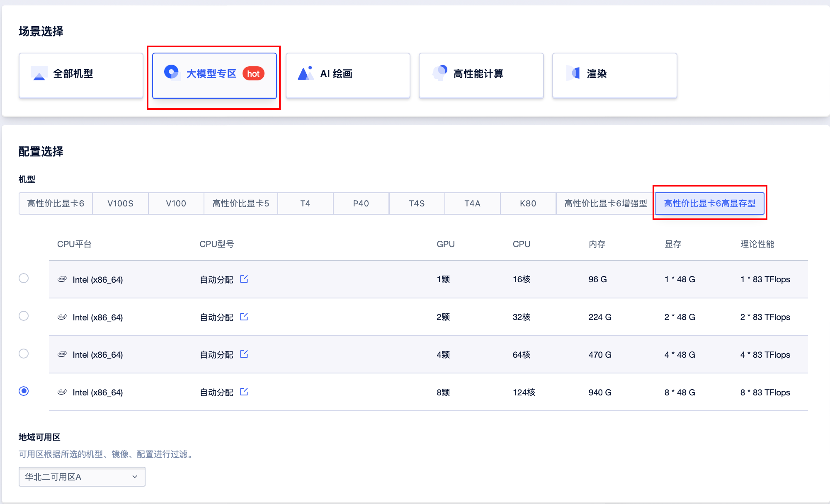The image size is (830, 504).
Task: Select the 4颗 GPU 64核 configuration radio
Action: click(x=24, y=354)
